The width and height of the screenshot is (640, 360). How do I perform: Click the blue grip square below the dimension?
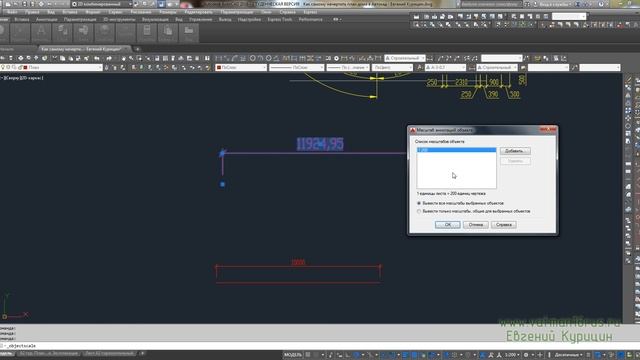(222, 184)
